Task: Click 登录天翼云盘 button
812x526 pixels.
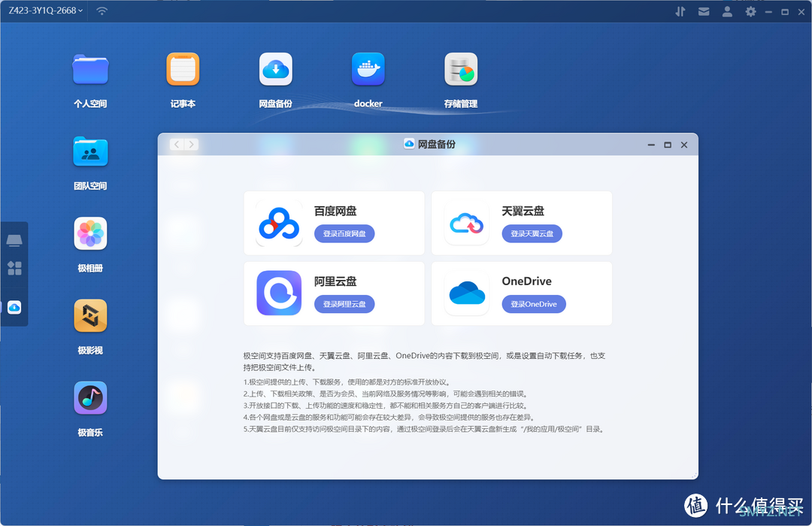Action: [x=532, y=234]
